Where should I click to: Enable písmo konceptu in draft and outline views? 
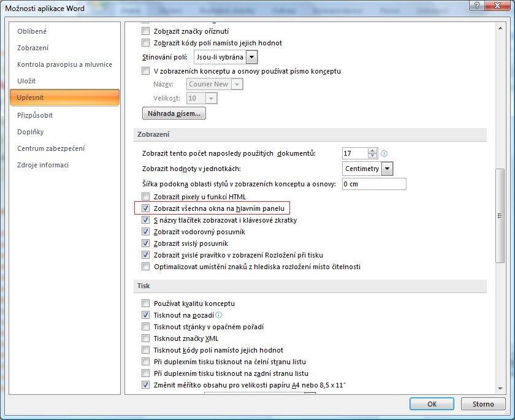pos(145,71)
